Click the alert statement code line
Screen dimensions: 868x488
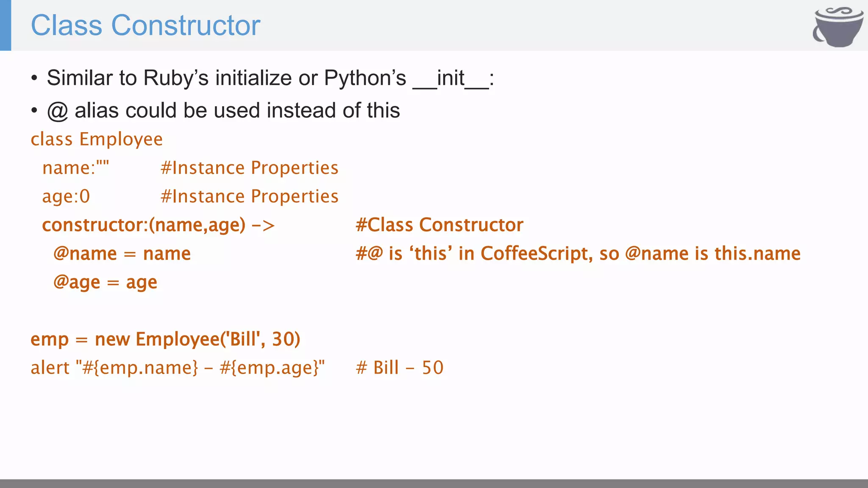(x=178, y=368)
